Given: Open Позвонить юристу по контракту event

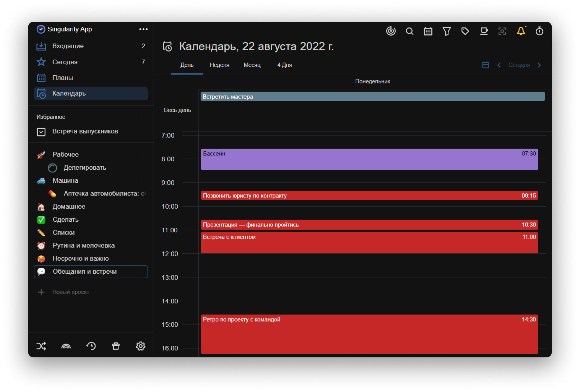Looking at the screenshot, I should tap(369, 195).
